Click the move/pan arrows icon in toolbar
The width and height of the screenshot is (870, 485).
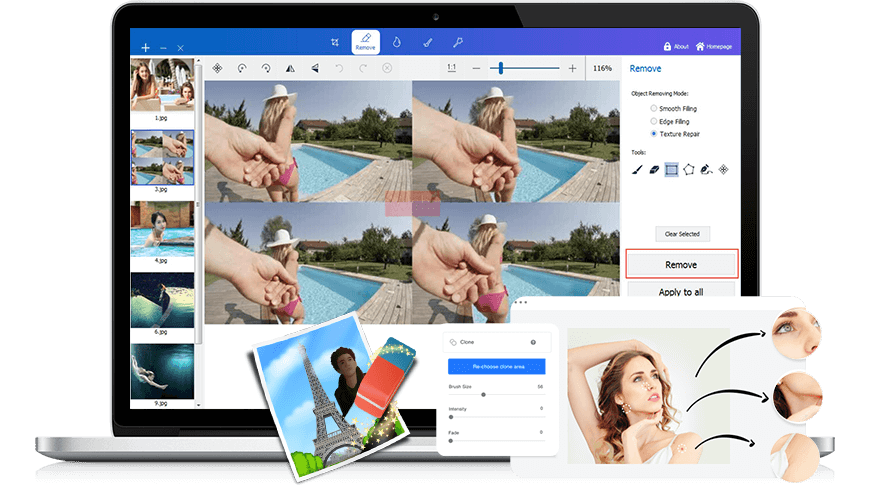tap(218, 68)
